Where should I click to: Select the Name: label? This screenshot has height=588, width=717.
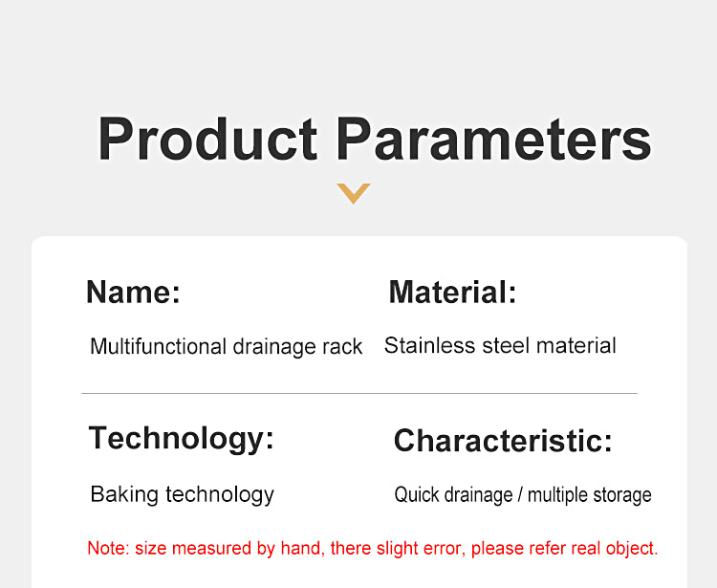134,293
